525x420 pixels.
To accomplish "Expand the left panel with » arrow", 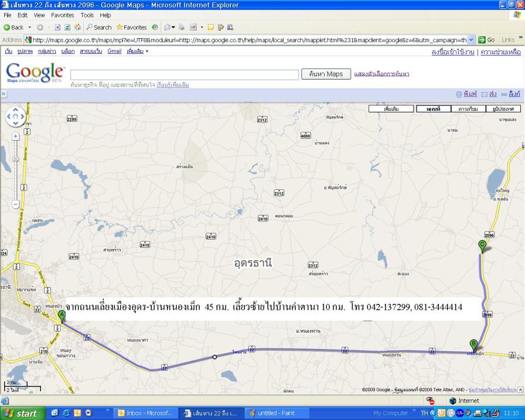I will click(x=4, y=94).
